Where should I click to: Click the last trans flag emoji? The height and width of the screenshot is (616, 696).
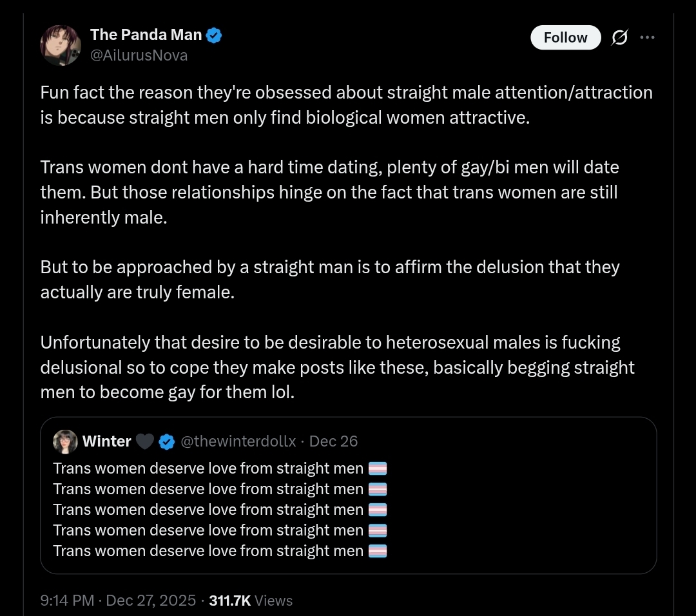[x=378, y=551]
